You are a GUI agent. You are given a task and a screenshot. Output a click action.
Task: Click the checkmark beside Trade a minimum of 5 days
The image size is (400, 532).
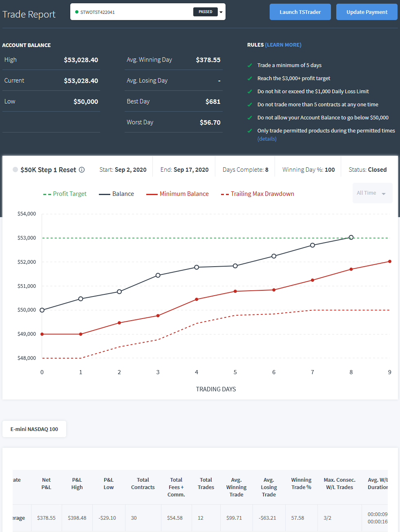coord(250,65)
